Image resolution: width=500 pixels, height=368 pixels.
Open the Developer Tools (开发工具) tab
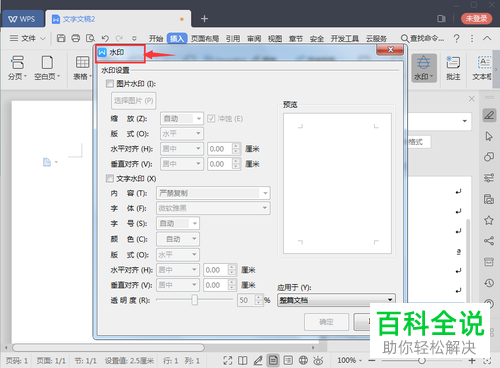[x=345, y=39]
